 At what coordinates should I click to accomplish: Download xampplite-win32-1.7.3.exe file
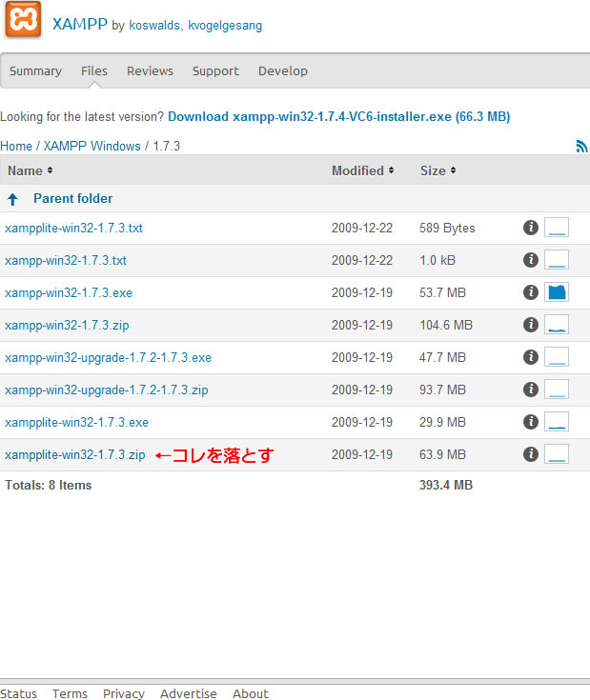point(76,422)
